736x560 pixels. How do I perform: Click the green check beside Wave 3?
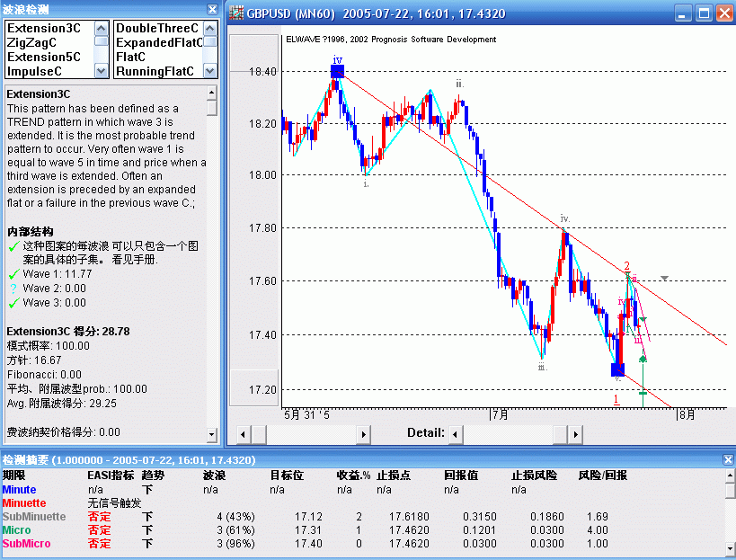coord(13,303)
